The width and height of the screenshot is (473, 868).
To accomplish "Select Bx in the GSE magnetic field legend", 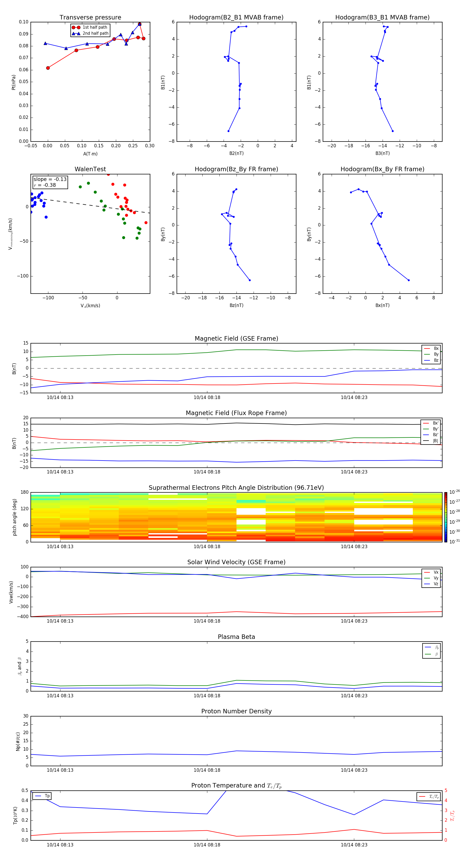I will [431, 349].
